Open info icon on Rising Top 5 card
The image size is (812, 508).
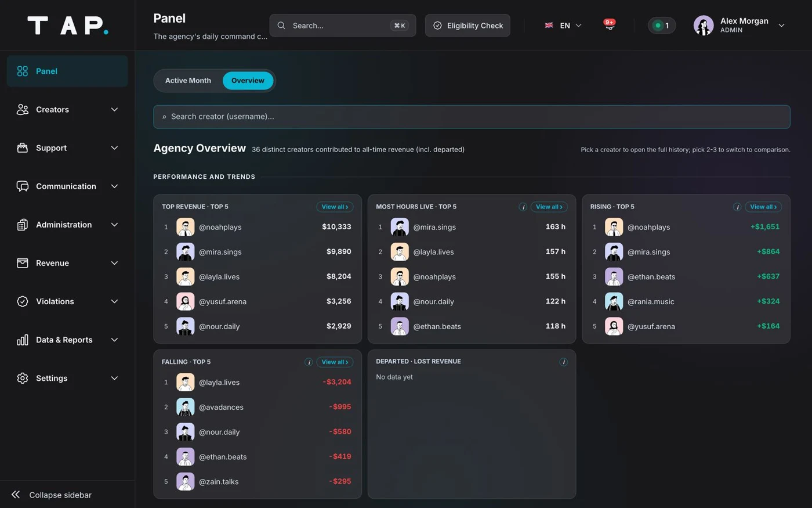pyautogui.click(x=737, y=207)
